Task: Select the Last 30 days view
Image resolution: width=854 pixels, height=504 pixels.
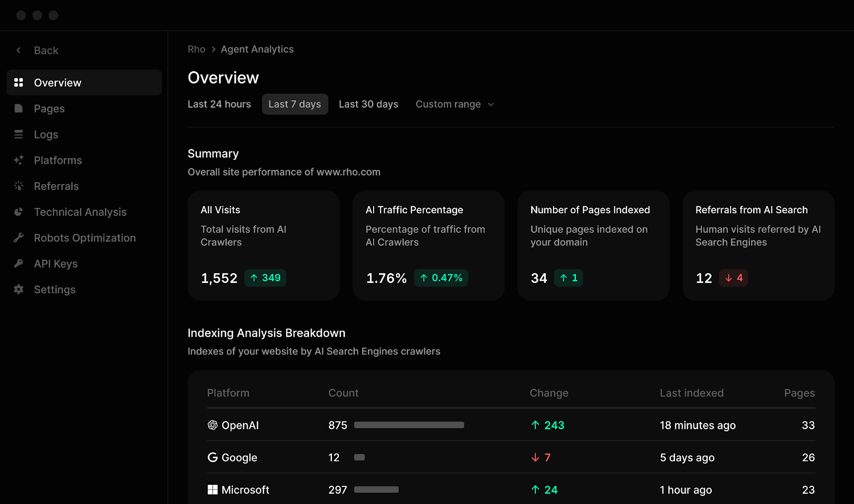Action: [368, 104]
